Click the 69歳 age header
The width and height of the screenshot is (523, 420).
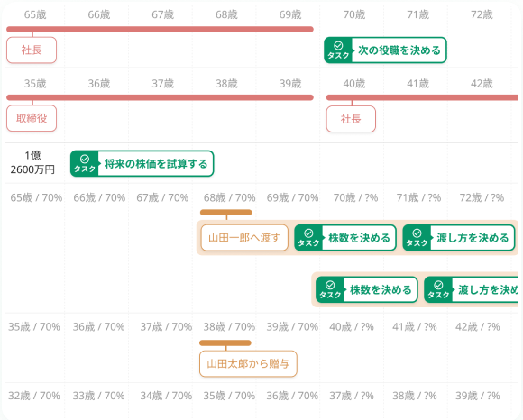290,14
